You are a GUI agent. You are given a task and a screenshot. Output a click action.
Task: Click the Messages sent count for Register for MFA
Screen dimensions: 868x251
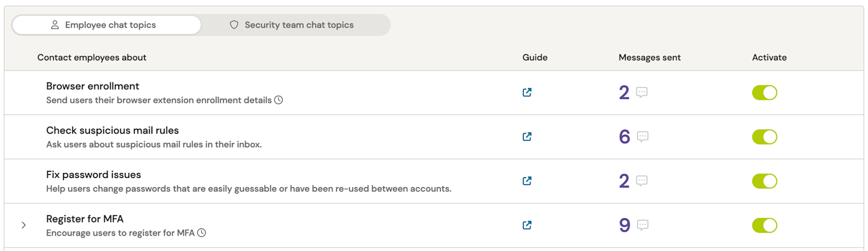point(624,225)
